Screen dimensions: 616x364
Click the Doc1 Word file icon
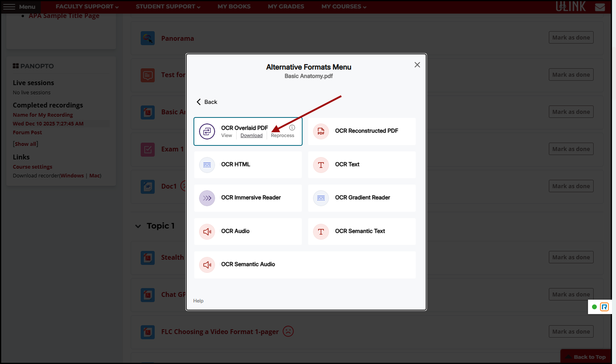[148, 187]
